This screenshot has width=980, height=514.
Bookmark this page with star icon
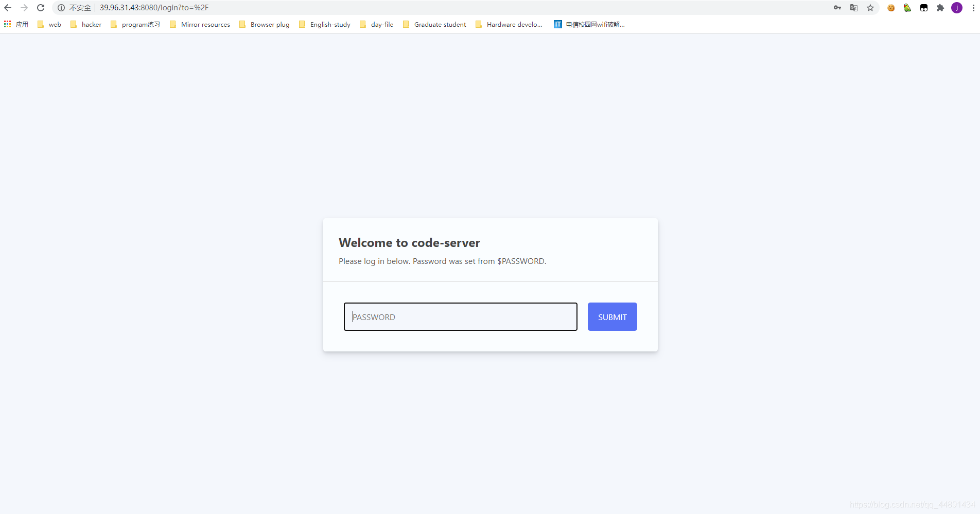(870, 8)
